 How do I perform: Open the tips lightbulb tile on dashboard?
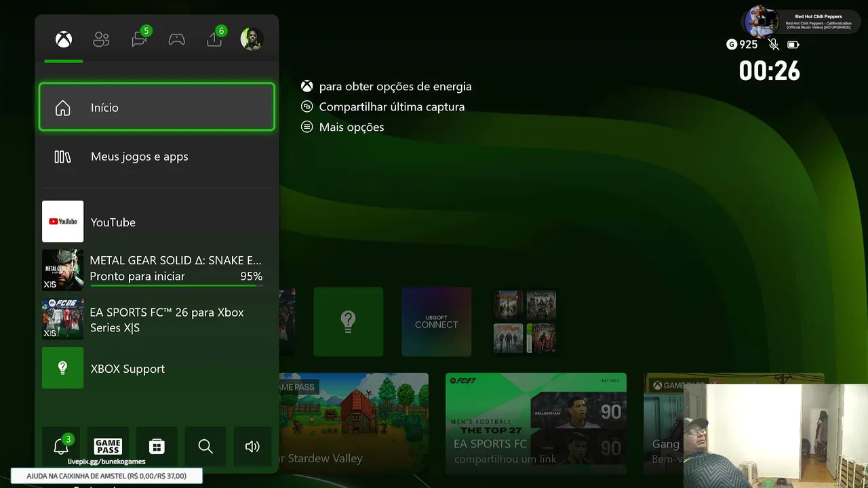pos(349,321)
